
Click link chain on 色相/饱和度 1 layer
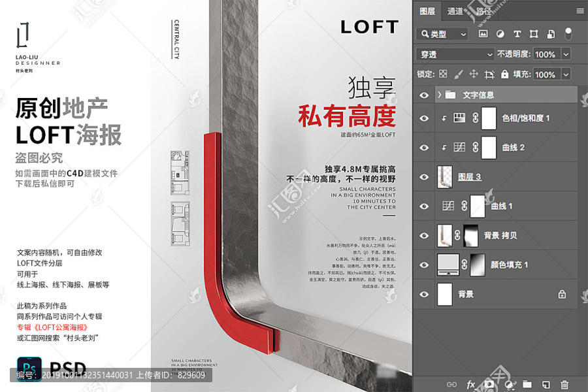pos(476,118)
